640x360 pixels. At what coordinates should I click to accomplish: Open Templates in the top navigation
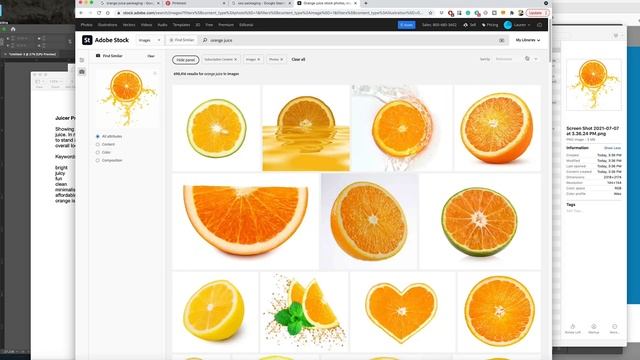[x=181, y=25]
